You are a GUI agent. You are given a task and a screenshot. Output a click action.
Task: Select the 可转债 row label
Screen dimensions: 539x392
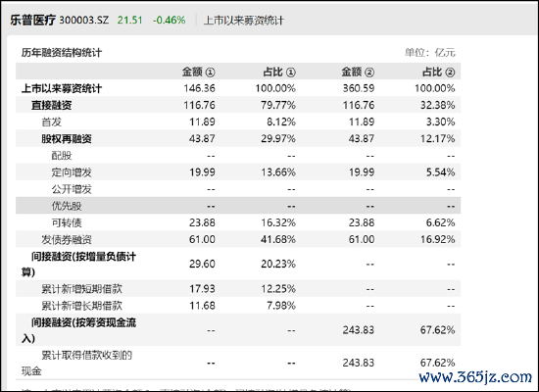67,222
